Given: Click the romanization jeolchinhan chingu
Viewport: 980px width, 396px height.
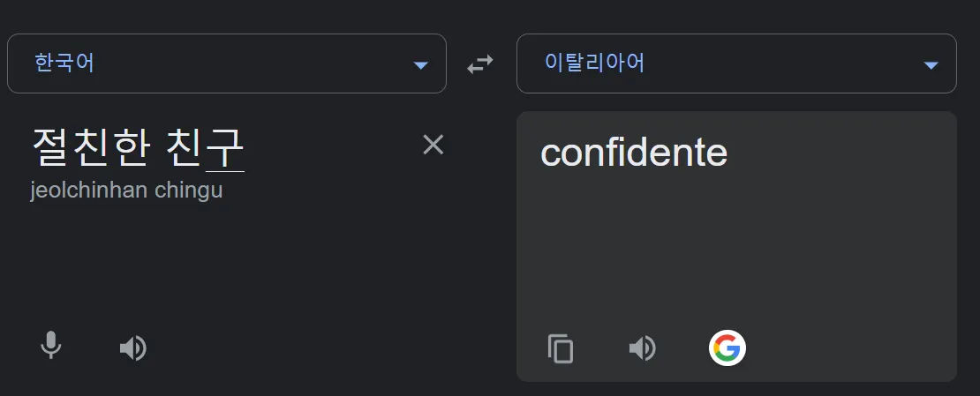Looking at the screenshot, I should click(x=125, y=191).
